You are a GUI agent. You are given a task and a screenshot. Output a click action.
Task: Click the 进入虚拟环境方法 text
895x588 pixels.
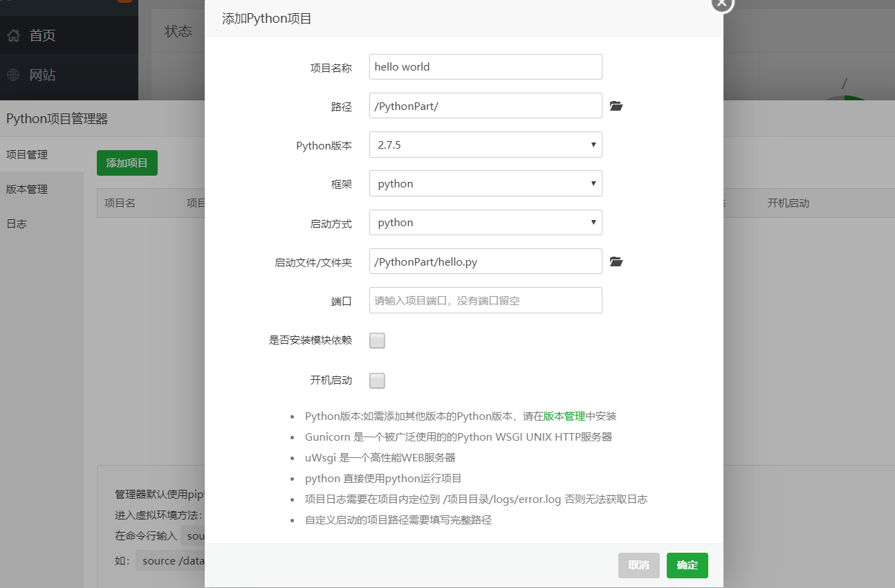(158, 515)
